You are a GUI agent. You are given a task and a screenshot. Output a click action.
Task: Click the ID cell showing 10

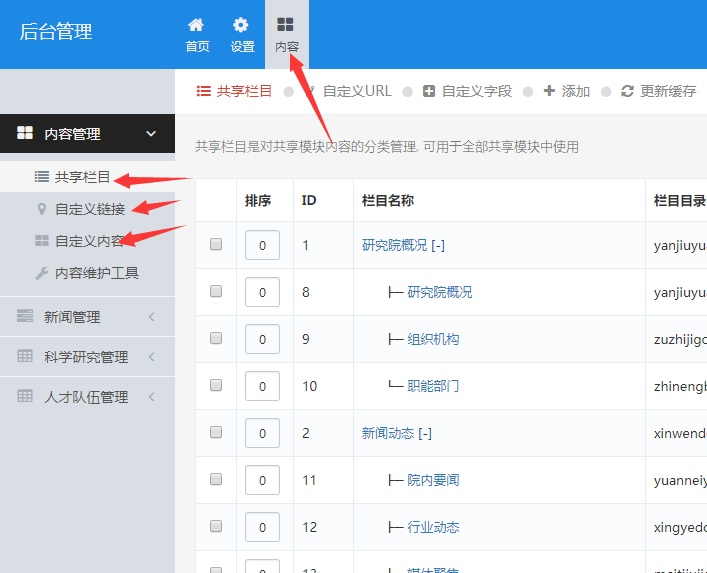pyautogui.click(x=310, y=386)
